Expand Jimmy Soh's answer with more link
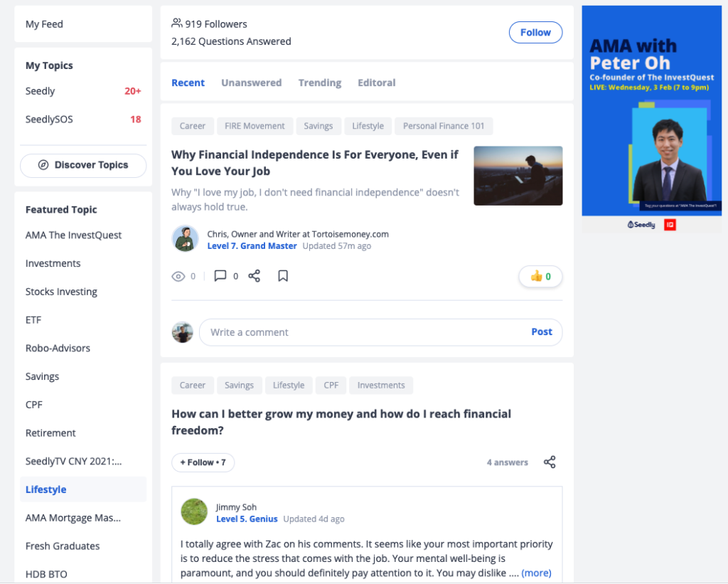The image size is (728, 584). (536, 573)
